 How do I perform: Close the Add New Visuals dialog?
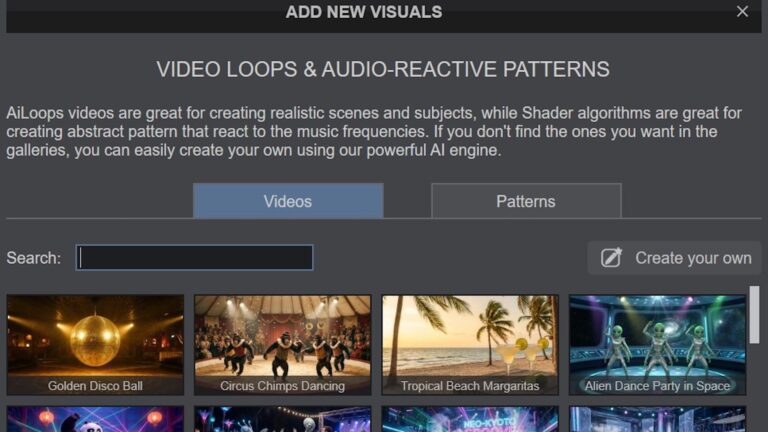pyautogui.click(x=742, y=11)
